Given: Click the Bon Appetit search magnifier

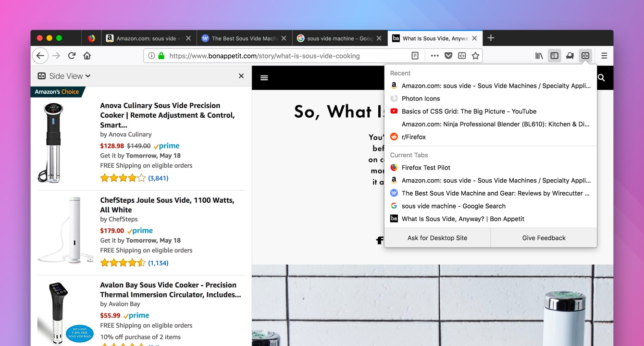Looking at the screenshot, I should 601,77.
